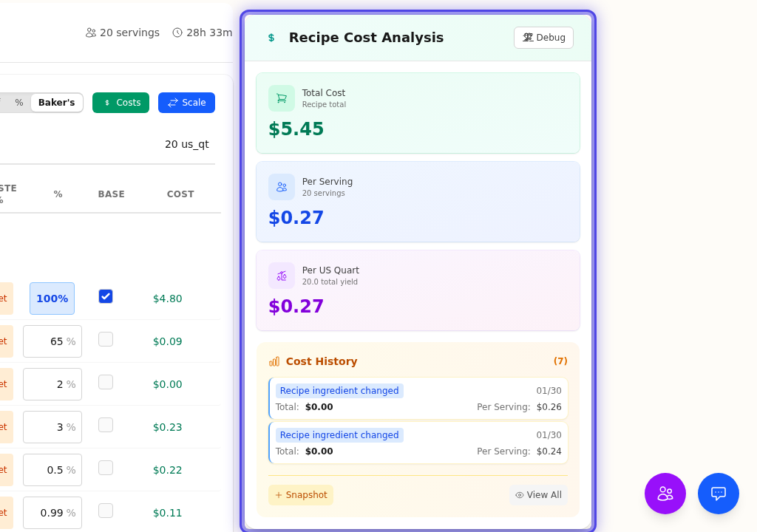Click the servings people icon beside 20 servings
The width and height of the screenshot is (757, 532).
coord(91,33)
